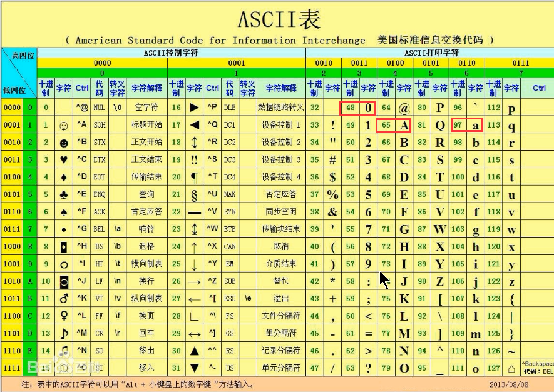Click the '0111' high-bits column header
554x392 pixels.
click(520, 63)
